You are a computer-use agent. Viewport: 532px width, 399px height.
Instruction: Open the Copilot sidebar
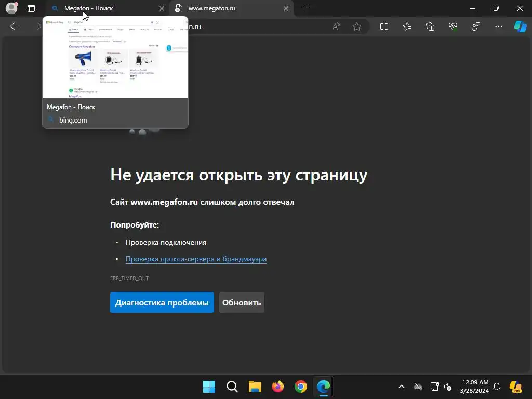click(x=520, y=26)
